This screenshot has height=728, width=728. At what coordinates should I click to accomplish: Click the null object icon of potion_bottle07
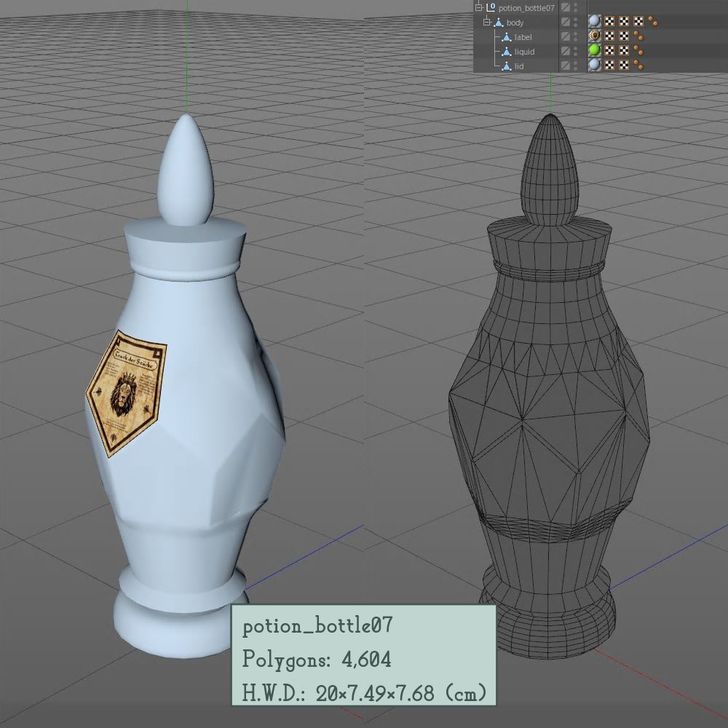(x=491, y=7)
